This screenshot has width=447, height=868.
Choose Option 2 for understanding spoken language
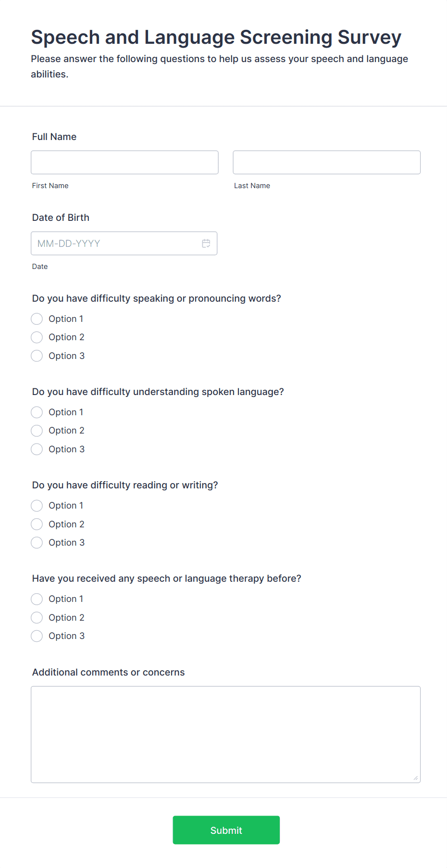[37, 431]
